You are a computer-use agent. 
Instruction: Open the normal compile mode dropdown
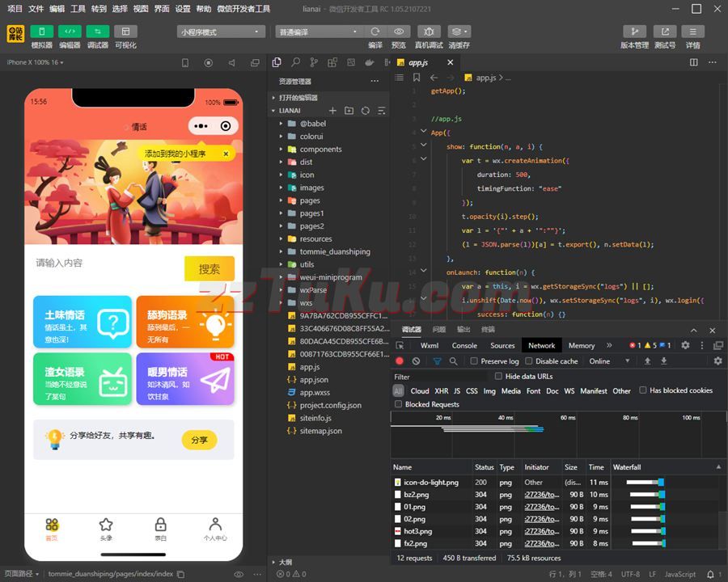[x=319, y=32]
